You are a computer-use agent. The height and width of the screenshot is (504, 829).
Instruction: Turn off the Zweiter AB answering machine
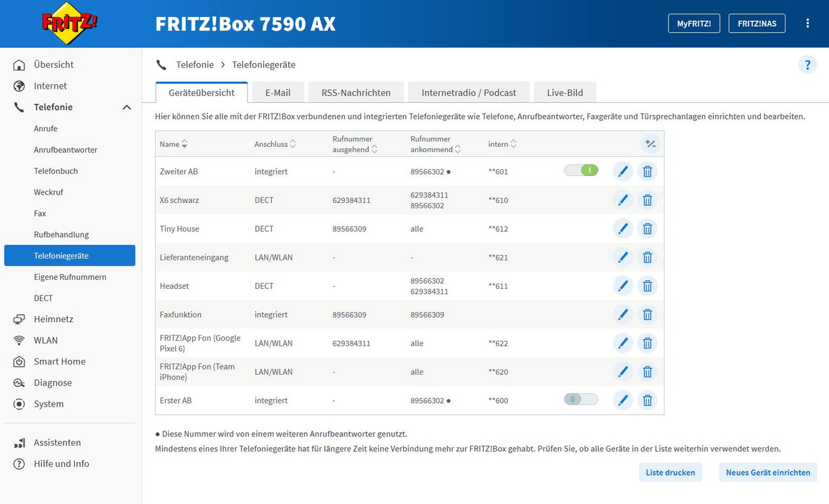pyautogui.click(x=581, y=170)
